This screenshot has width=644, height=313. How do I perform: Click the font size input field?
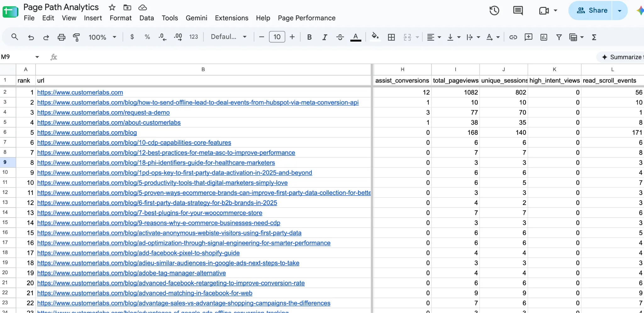point(277,37)
